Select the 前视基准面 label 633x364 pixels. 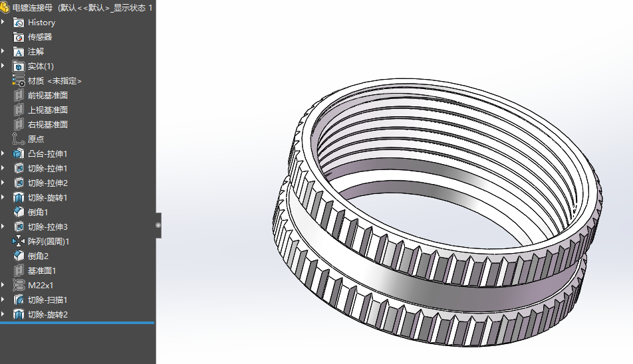click(48, 96)
